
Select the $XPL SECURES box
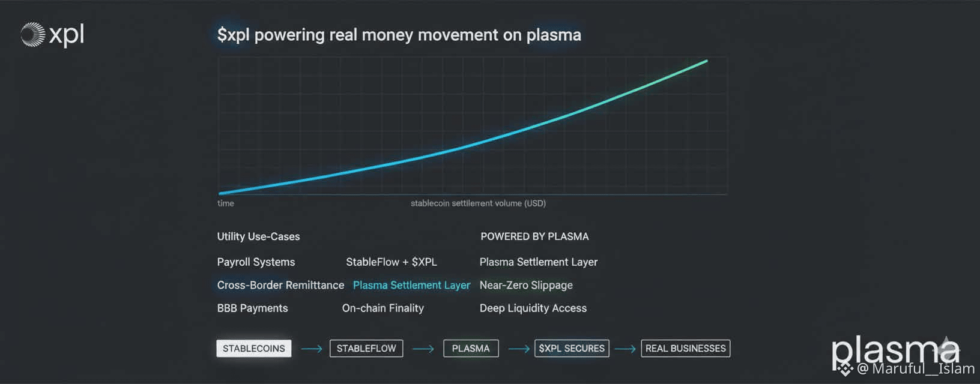click(572, 349)
